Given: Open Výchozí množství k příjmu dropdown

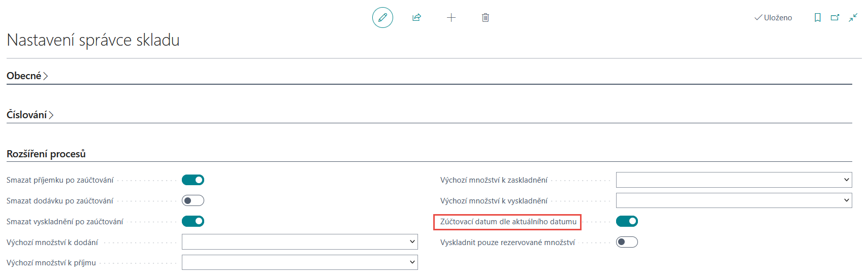Looking at the screenshot, I should (x=300, y=263).
